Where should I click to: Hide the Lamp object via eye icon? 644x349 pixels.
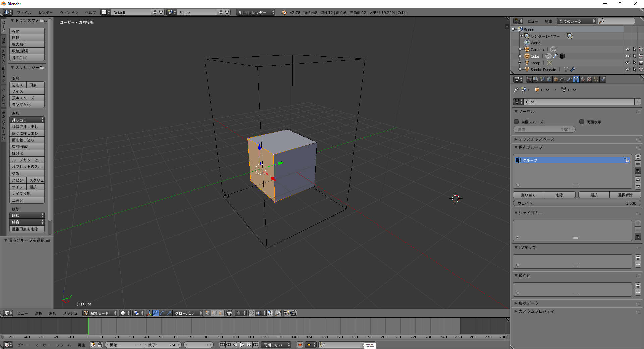point(627,63)
